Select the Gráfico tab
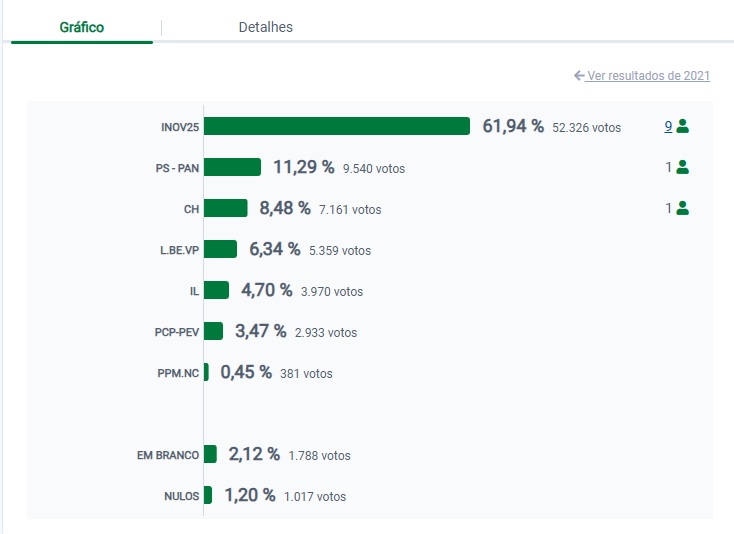The width and height of the screenshot is (734, 534). tap(82, 27)
